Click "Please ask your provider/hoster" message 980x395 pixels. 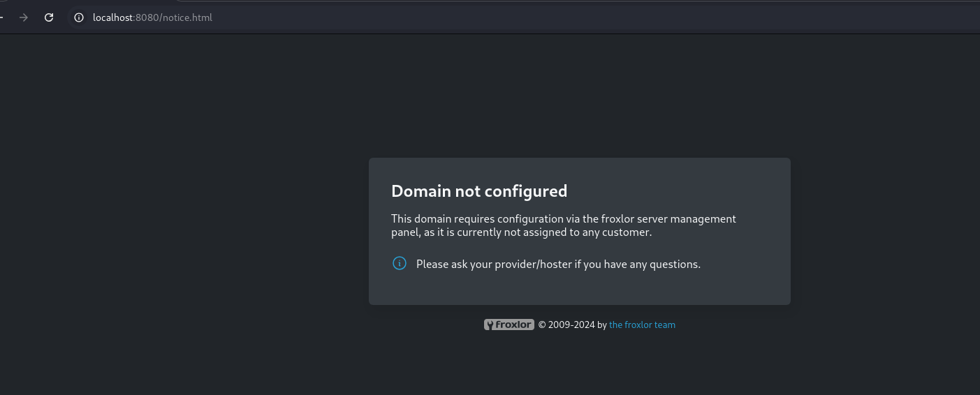pyautogui.click(x=558, y=264)
